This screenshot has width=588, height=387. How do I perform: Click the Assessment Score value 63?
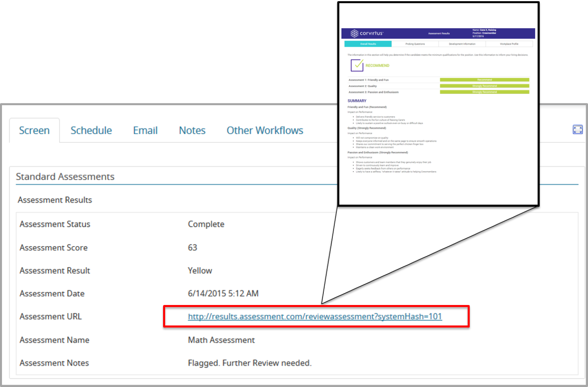pos(192,248)
